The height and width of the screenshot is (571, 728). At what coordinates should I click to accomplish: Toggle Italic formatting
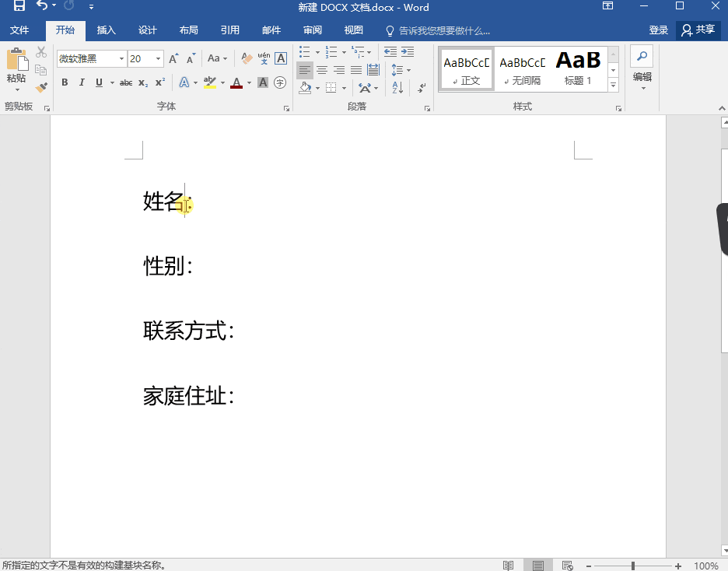[82, 82]
